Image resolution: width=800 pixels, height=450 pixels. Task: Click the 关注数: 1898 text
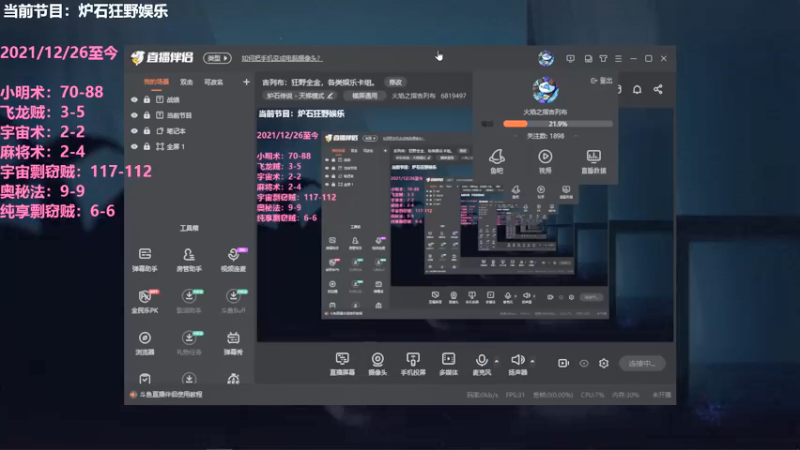pyautogui.click(x=545, y=136)
